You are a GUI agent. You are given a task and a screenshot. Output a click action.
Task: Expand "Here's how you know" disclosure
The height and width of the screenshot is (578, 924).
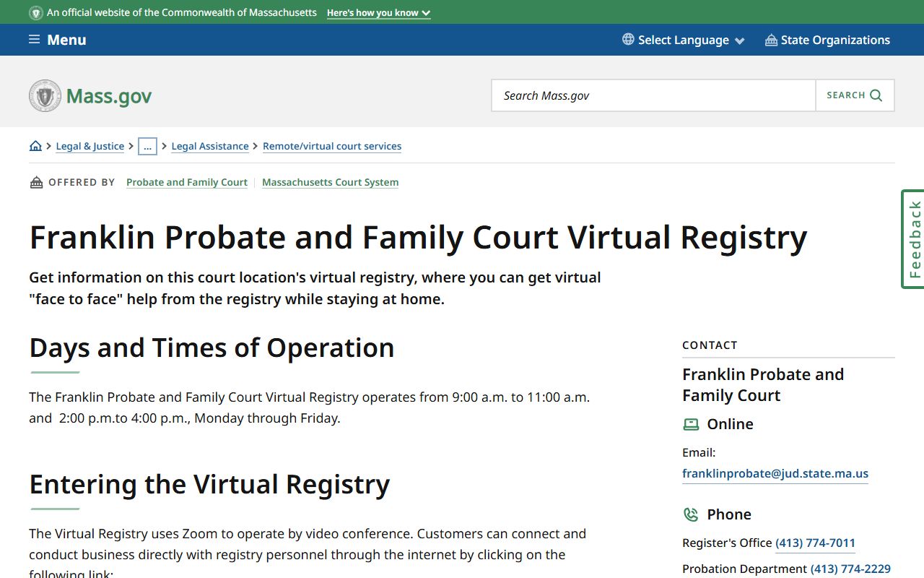[x=378, y=13]
